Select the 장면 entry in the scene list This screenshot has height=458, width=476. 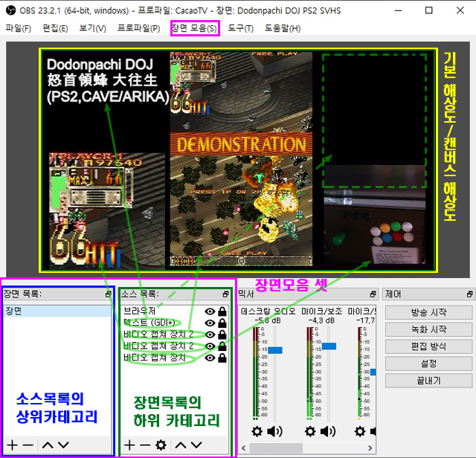click(x=57, y=311)
